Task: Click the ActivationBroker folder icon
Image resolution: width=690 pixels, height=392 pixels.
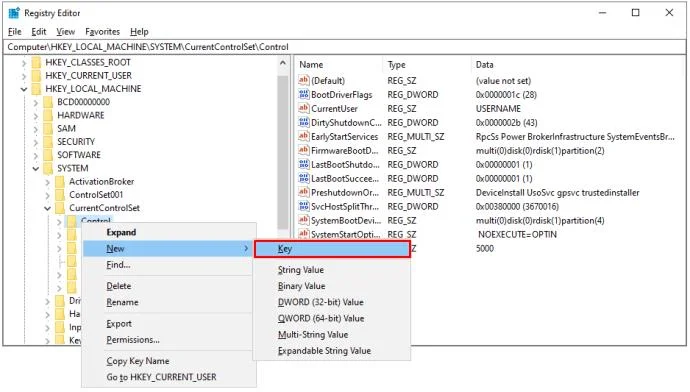Action: (x=60, y=181)
